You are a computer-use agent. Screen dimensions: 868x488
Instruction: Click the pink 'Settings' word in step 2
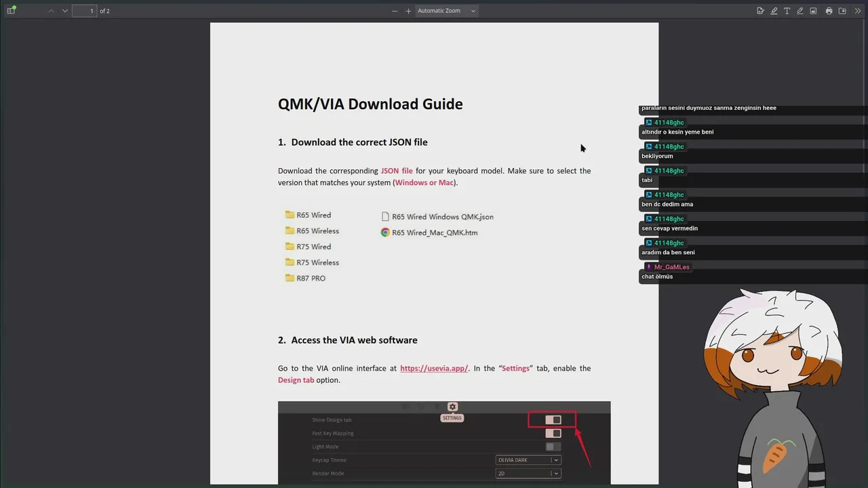click(x=515, y=369)
